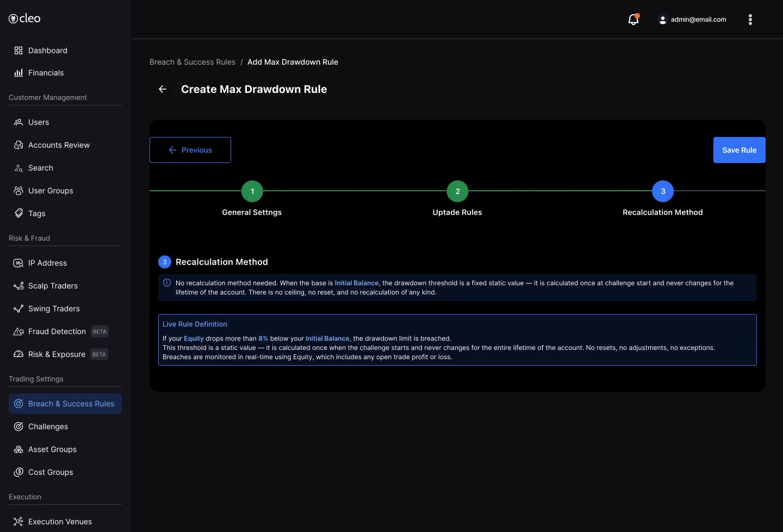Open Tags page from sidebar
The width and height of the screenshot is (783, 532).
(x=65, y=214)
